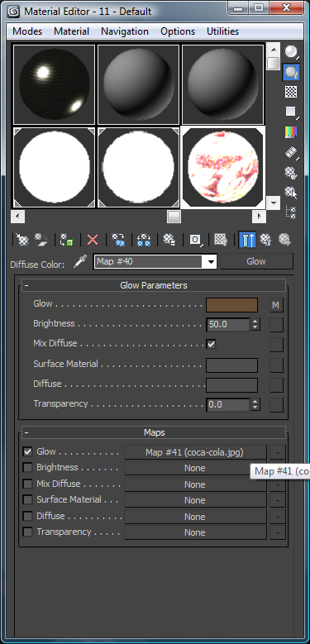Open the Map #40 name dropdown
Viewport: 310px width, 644px height.
[x=211, y=261]
